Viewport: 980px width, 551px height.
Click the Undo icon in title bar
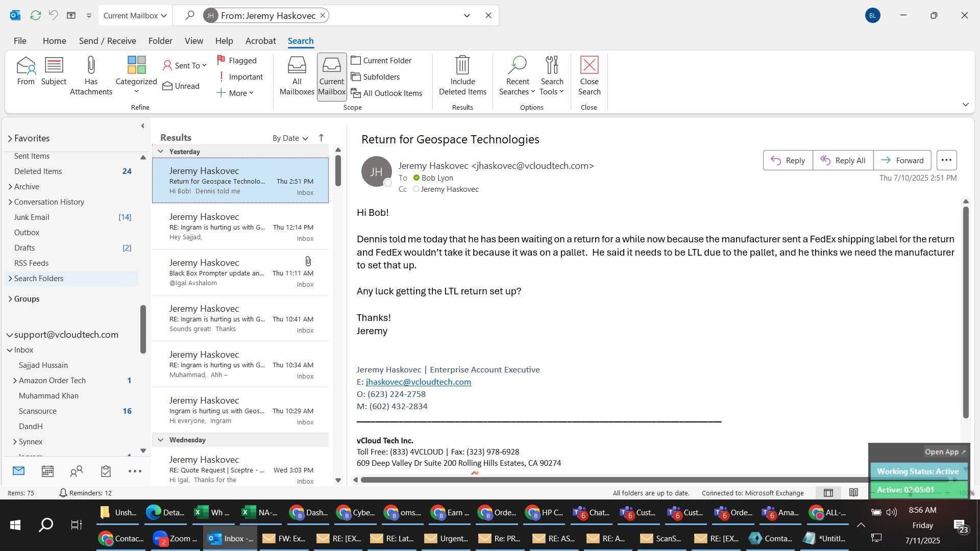(53, 15)
